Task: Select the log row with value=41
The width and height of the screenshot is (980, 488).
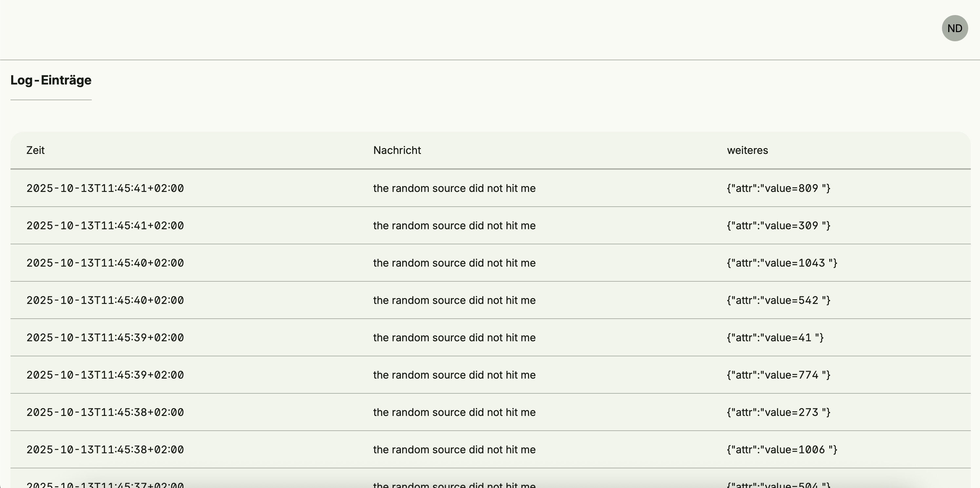Action: [x=490, y=337]
